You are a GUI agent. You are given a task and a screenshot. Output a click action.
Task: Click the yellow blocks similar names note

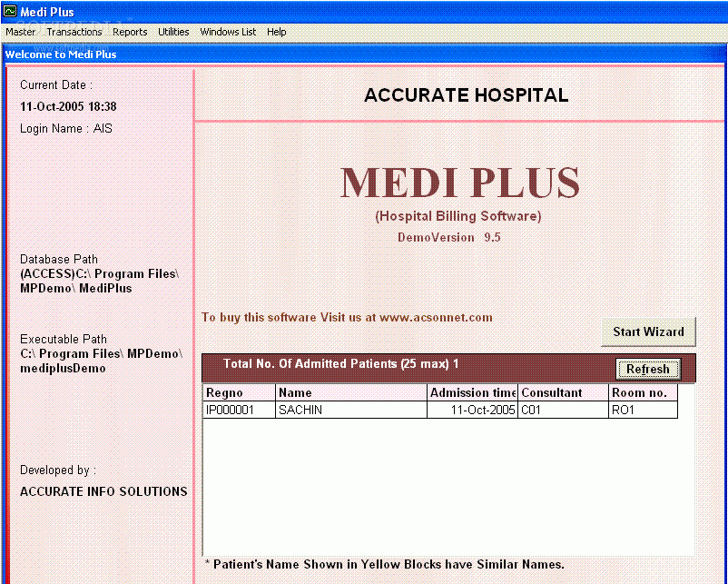(385, 565)
